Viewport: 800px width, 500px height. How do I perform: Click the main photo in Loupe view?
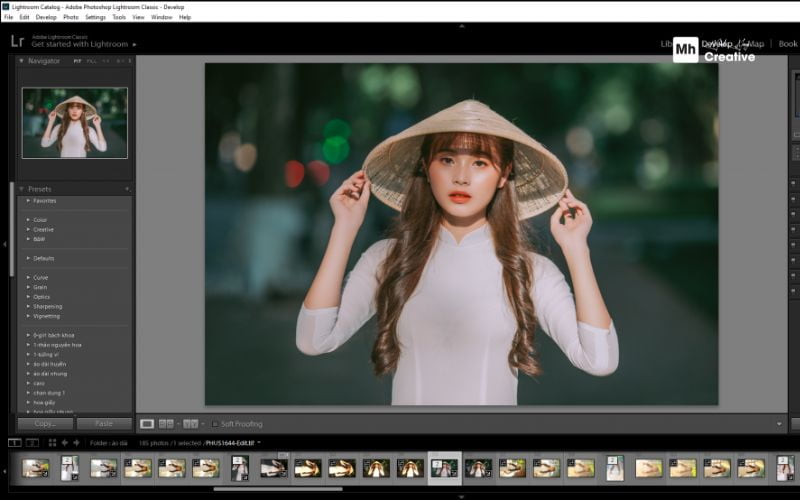(461, 234)
